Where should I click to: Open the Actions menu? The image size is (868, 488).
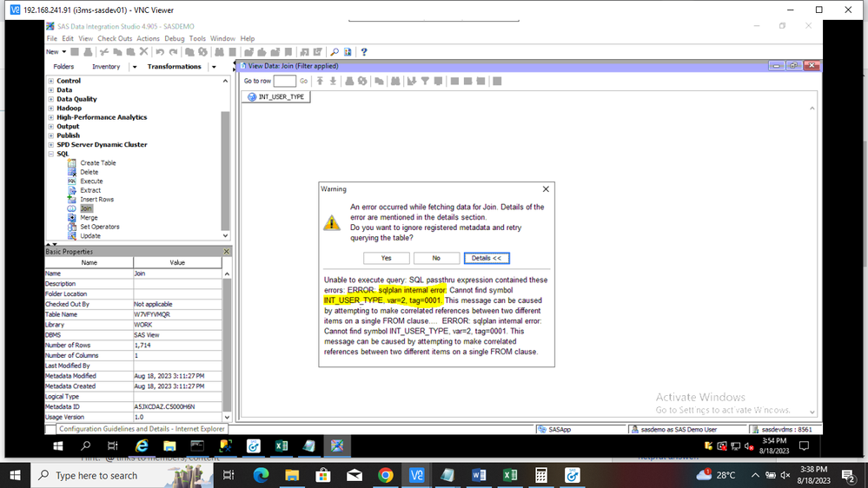pyautogui.click(x=148, y=39)
